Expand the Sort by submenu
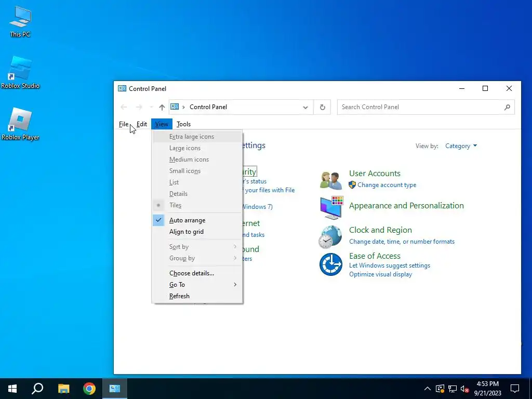The width and height of the screenshot is (532, 399). (197, 247)
